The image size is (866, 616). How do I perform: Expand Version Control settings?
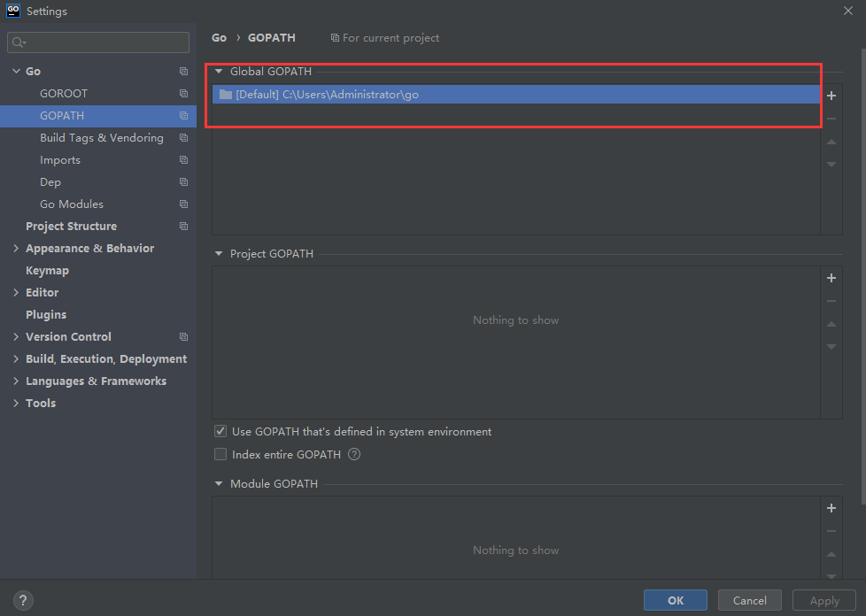click(x=16, y=336)
